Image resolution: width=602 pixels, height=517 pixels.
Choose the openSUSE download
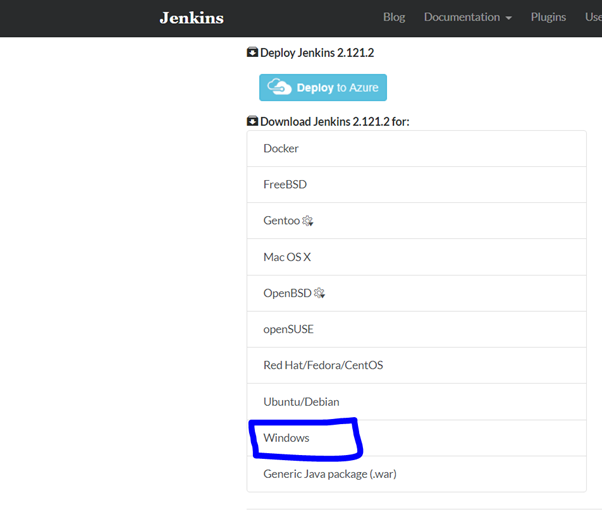[x=417, y=329]
